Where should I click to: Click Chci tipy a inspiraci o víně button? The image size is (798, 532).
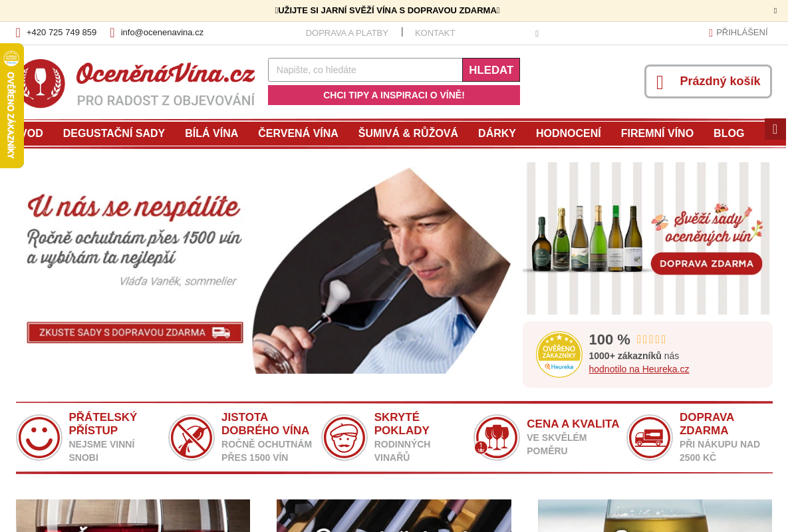click(394, 95)
